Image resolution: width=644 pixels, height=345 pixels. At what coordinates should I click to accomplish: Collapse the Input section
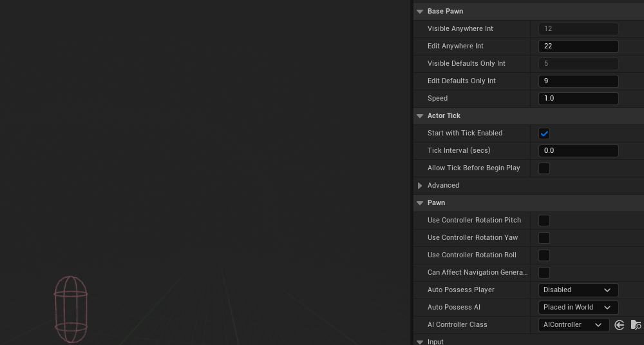[x=420, y=342]
